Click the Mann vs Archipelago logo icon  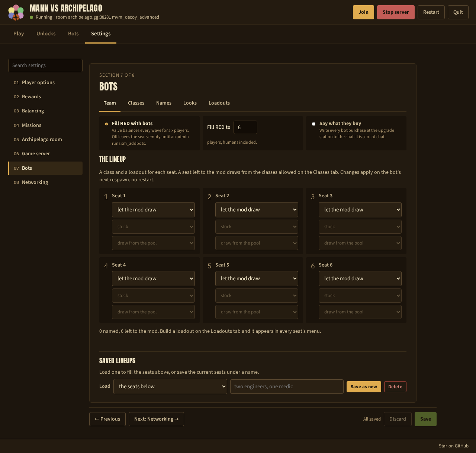(x=16, y=12)
